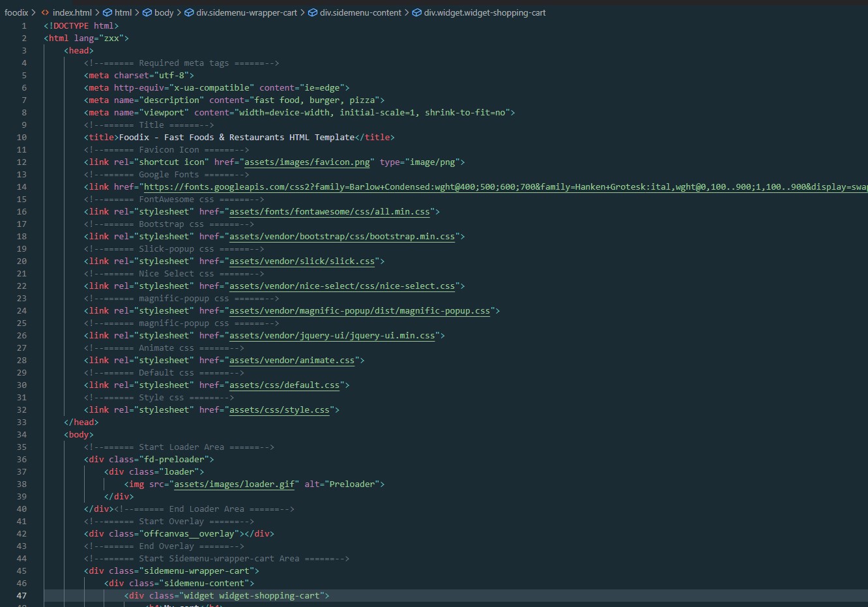Follow the assets/css/style.css link
The height and width of the screenshot is (607, 868).
[279, 410]
